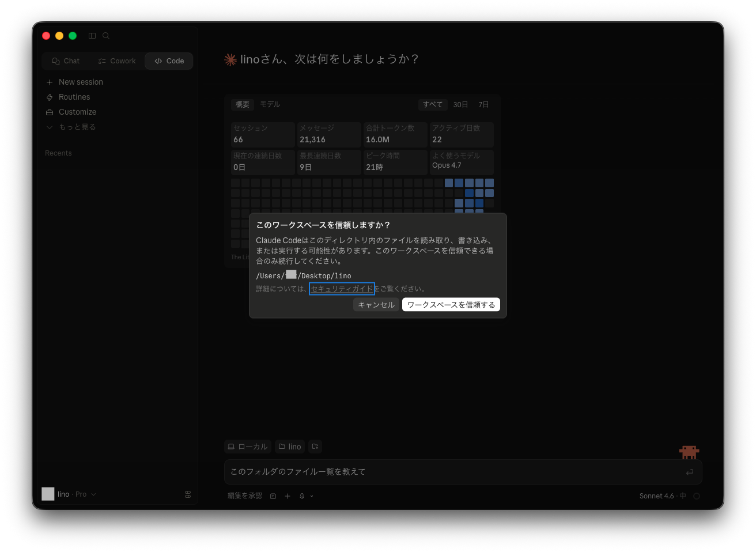Click the 最長連続日数 9日 stat card
Screen dimensions: 756x552
tap(329, 162)
